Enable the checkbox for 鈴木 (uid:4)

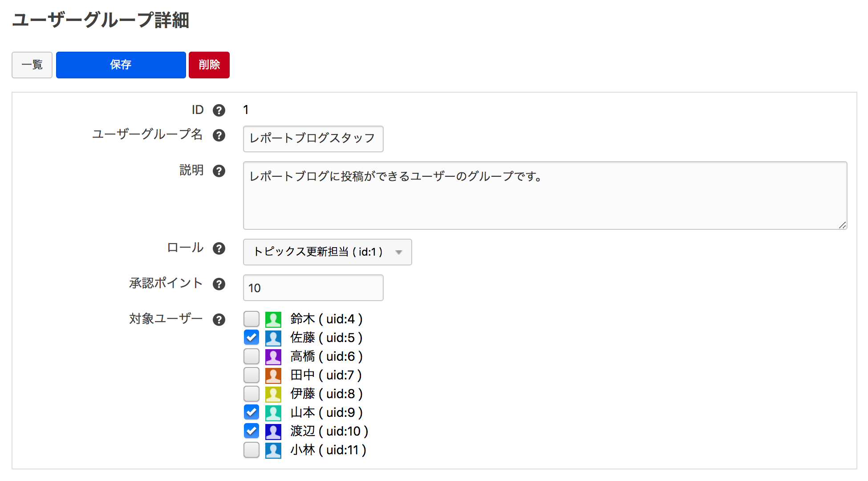tap(251, 319)
